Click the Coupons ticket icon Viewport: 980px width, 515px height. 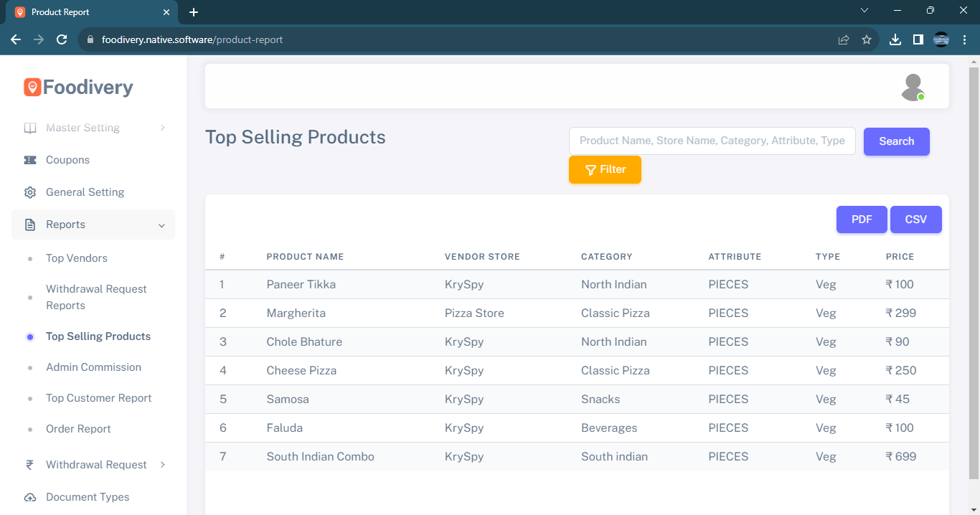(x=30, y=160)
